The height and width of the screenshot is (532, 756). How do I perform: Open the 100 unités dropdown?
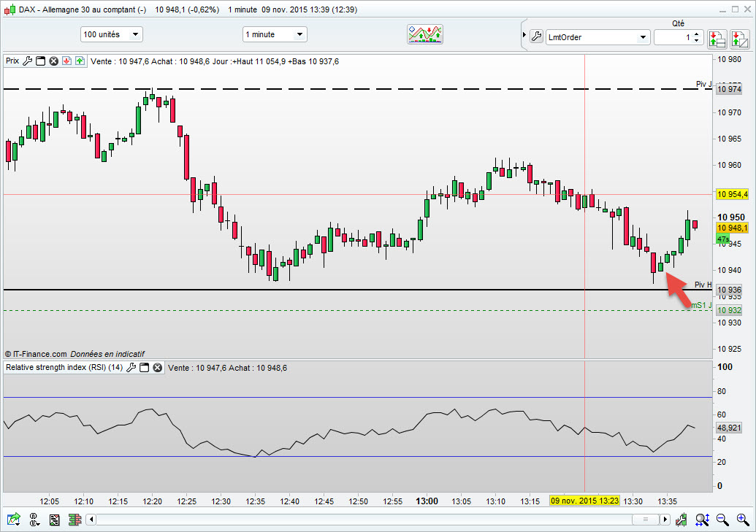(111, 34)
